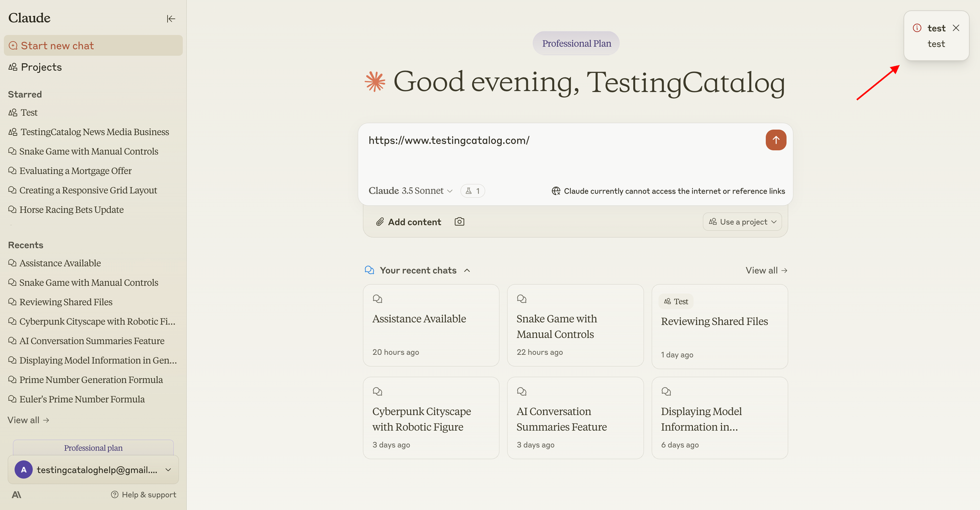Screen dimensions: 980x510
Task: Open the Cyberpunk Cityscape with Robotic Figure card
Action: [431, 418]
